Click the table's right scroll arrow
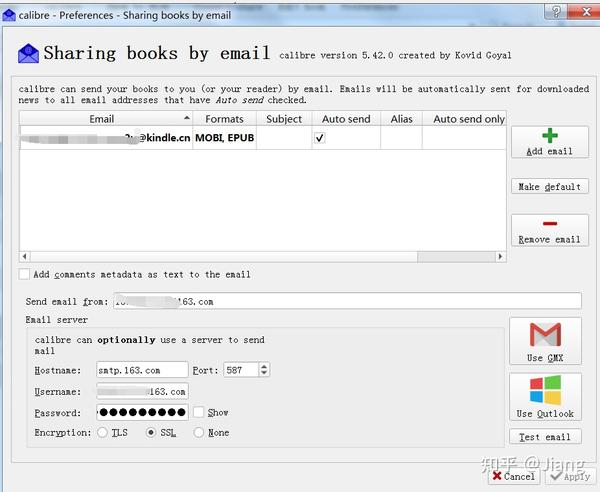Screen dimensions: 600x492 pyautogui.click(x=501, y=256)
